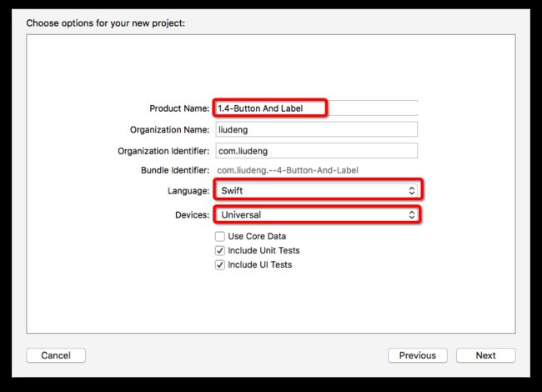Proceed by clicking the Next button
The width and height of the screenshot is (542, 392).
pyautogui.click(x=485, y=355)
